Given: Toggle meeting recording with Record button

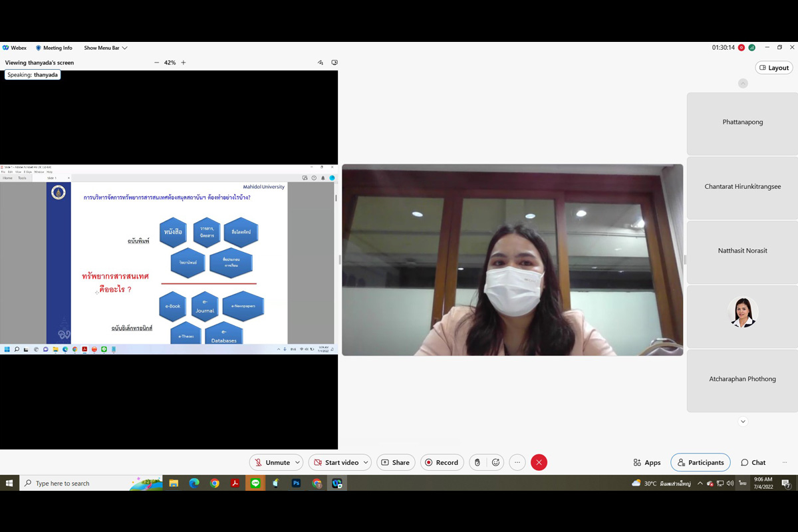Looking at the screenshot, I should pyautogui.click(x=442, y=462).
